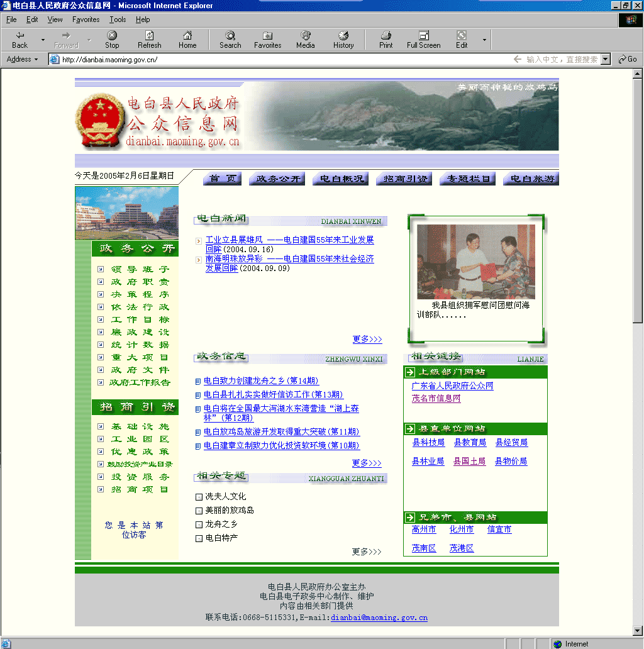Click the 政务公开 navigation button
This screenshot has width=644, height=649.
click(278, 179)
